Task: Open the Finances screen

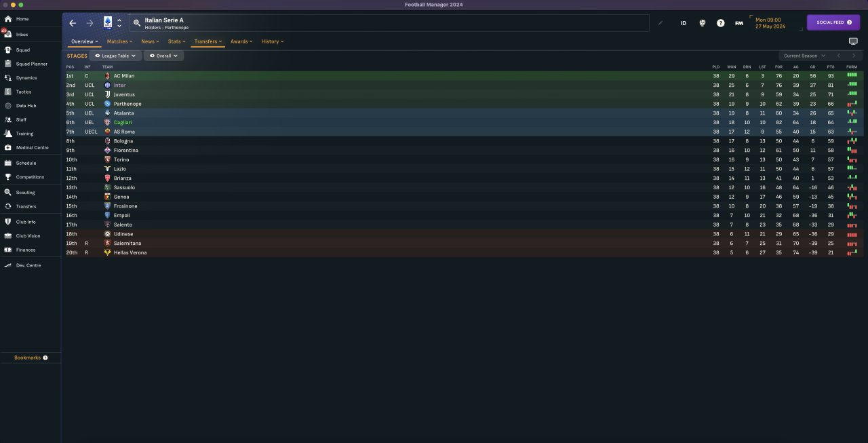Action: coord(26,250)
